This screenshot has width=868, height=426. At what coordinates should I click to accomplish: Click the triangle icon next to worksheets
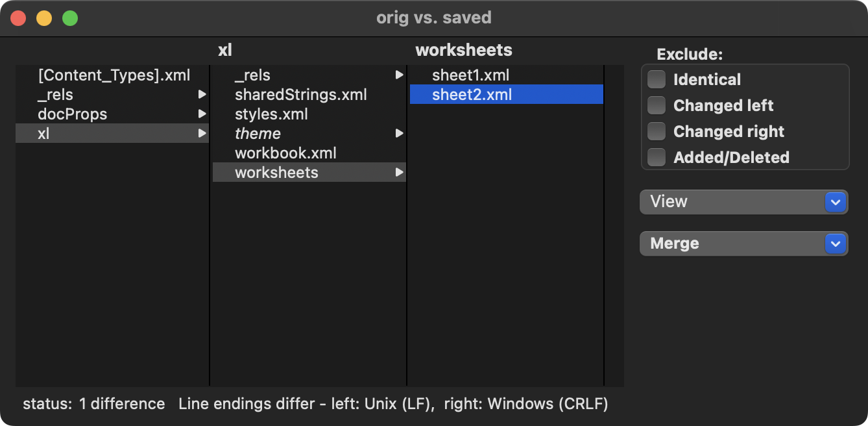(x=399, y=172)
